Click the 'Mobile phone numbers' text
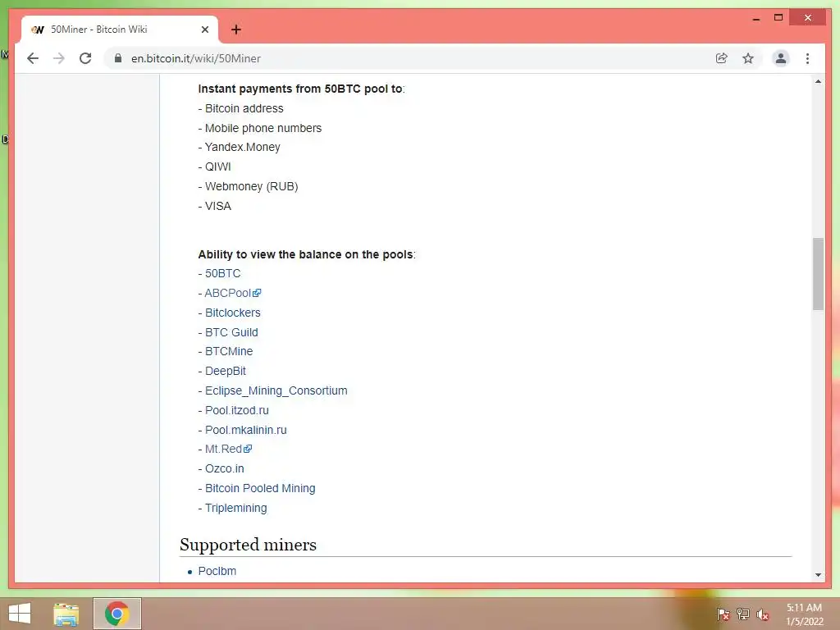840x630 pixels. click(263, 128)
